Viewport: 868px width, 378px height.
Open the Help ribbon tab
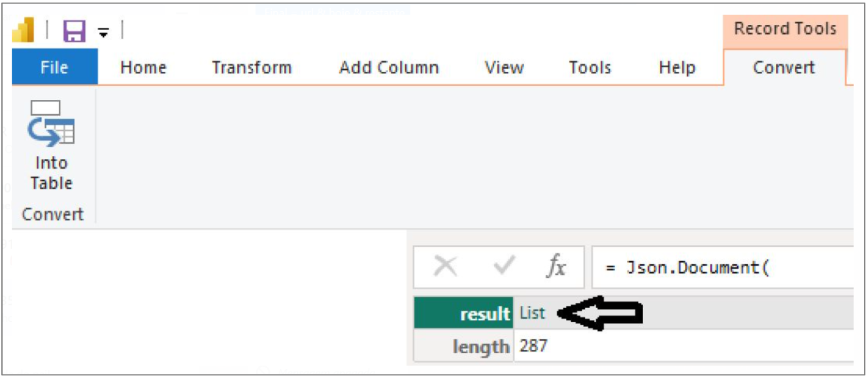point(677,68)
